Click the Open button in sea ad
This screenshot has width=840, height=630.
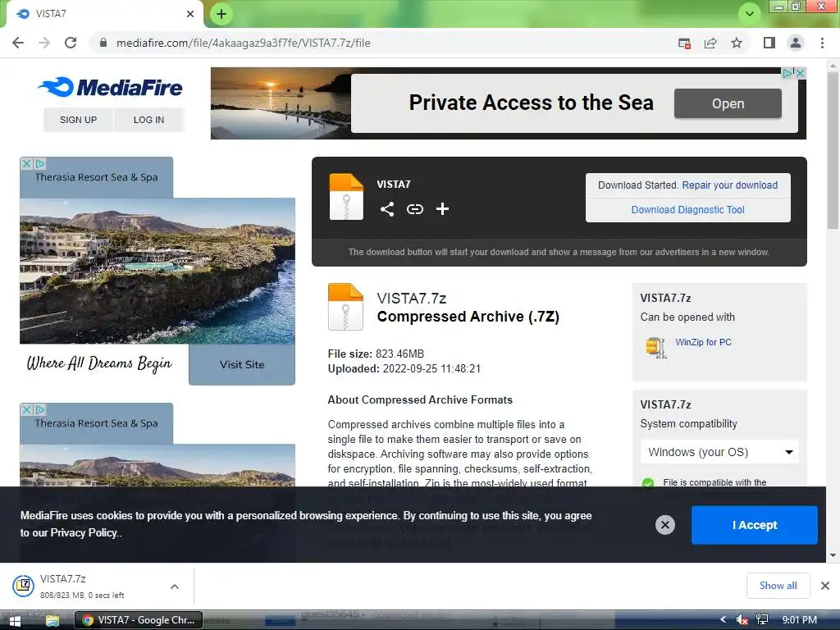click(x=728, y=103)
